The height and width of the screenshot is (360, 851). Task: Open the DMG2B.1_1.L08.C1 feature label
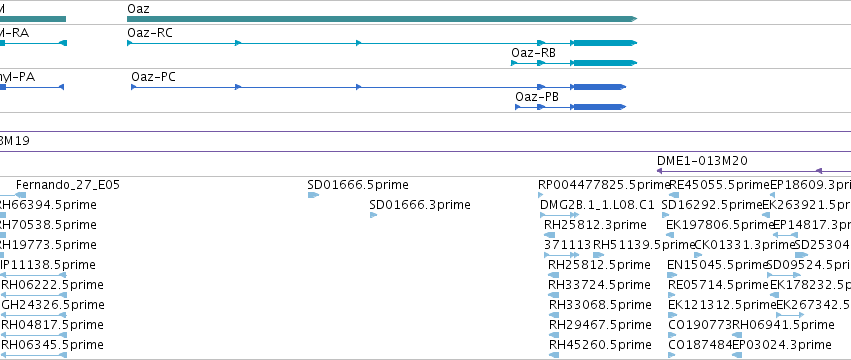pyautogui.click(x=597, y=205)
